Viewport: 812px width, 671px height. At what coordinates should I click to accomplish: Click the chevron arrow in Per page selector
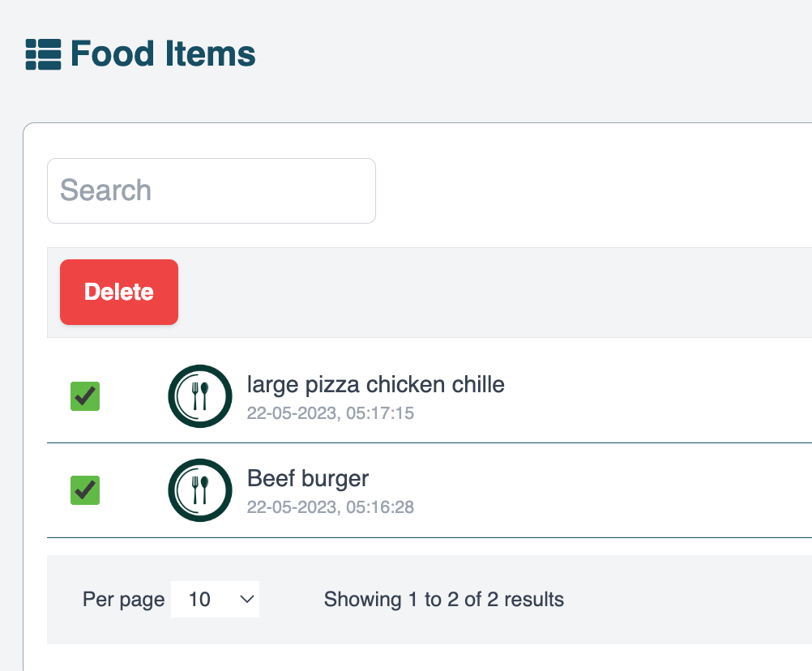point(247,600)
